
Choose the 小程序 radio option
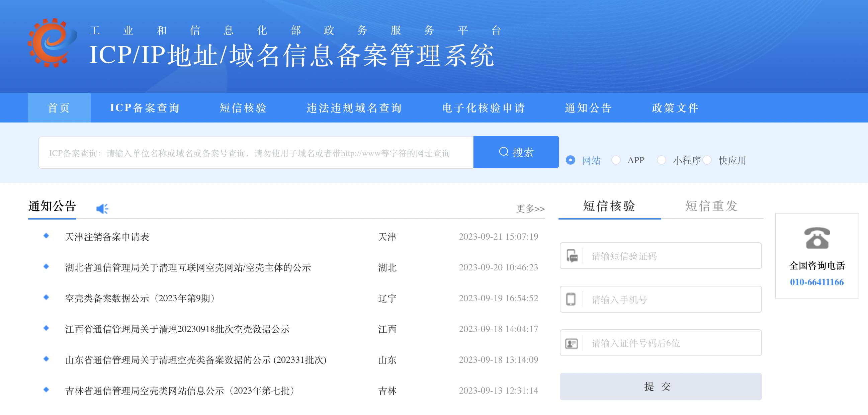pos(661,160)
